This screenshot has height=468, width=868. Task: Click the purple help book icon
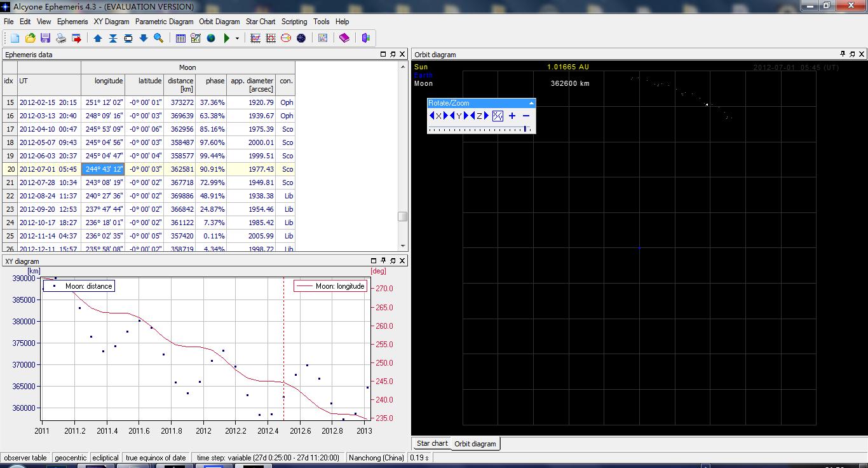344,38
